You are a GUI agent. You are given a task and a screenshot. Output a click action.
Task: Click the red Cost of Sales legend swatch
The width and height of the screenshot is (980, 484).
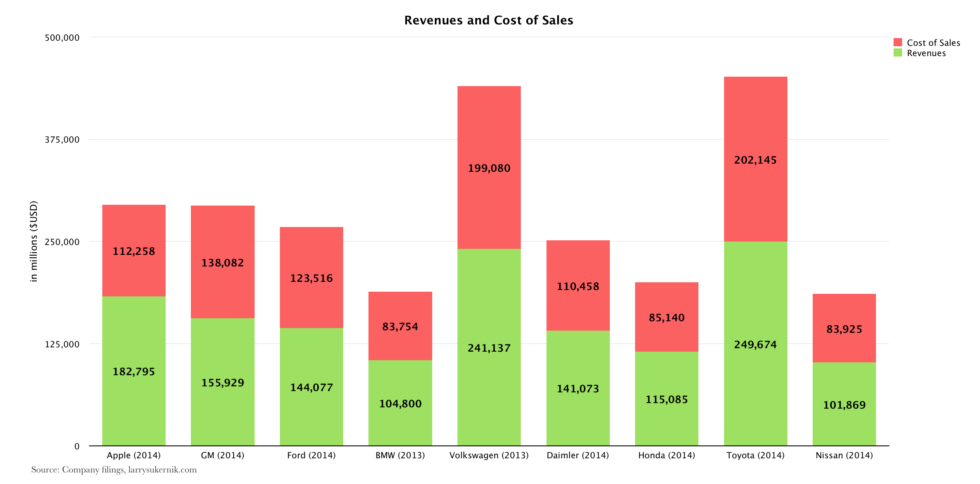tap(897, 42)
